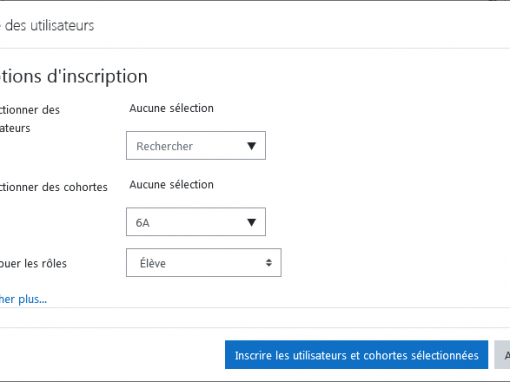Click the users selection field label
This screenshot has height=382, width=510.
click(x=30, y=119)
